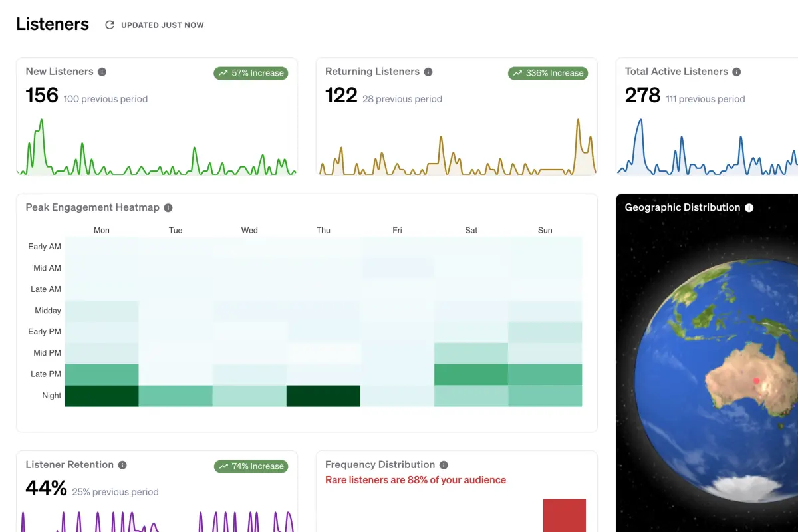Click info icon next to Frequency Distribution

tap(444, 465)
